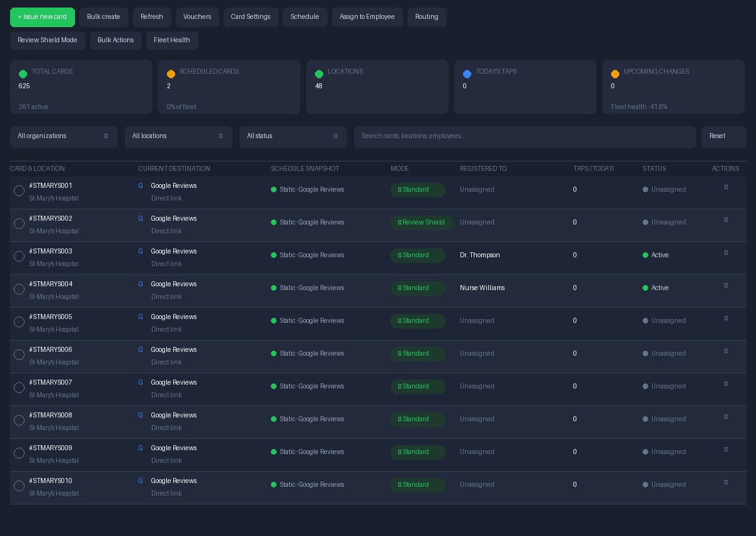Click the Assign to Employee button
The width and height of the screenshot is (756, 536).
pos(367,17)
